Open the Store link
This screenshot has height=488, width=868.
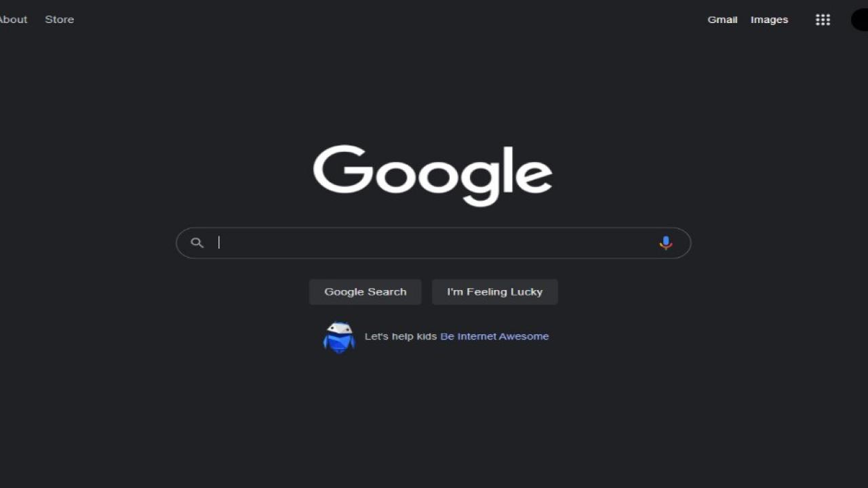click(60, 20)
